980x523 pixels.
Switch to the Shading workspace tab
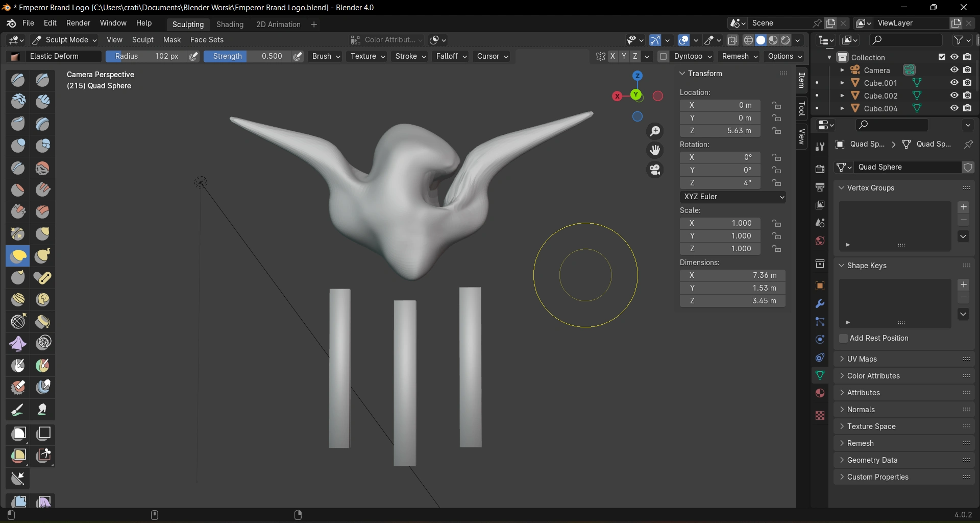coord(230,25)
